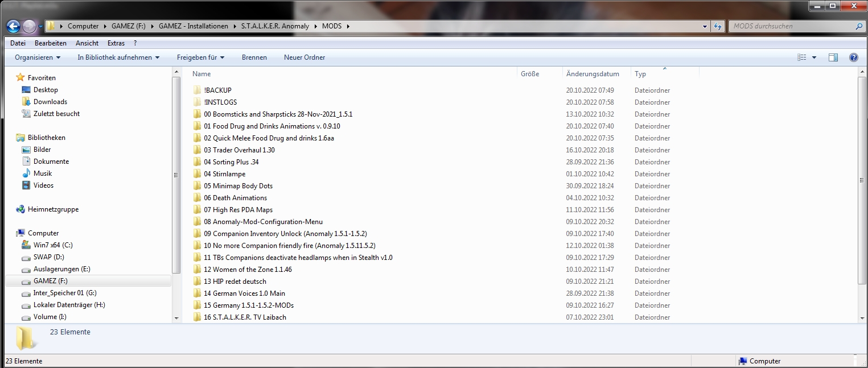Open Heimnetzgruppe in the navigation pane
868x368 pixels.
coord(53,209)
